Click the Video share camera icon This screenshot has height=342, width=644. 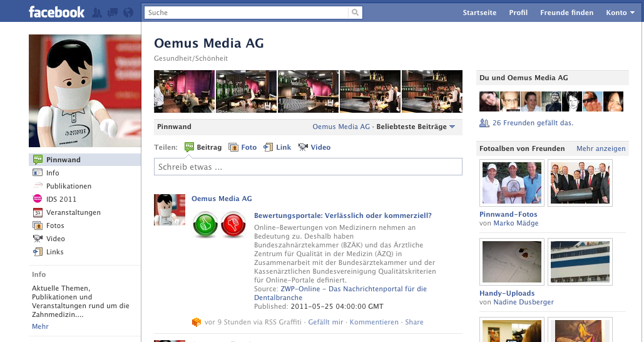tap(303, 147)
